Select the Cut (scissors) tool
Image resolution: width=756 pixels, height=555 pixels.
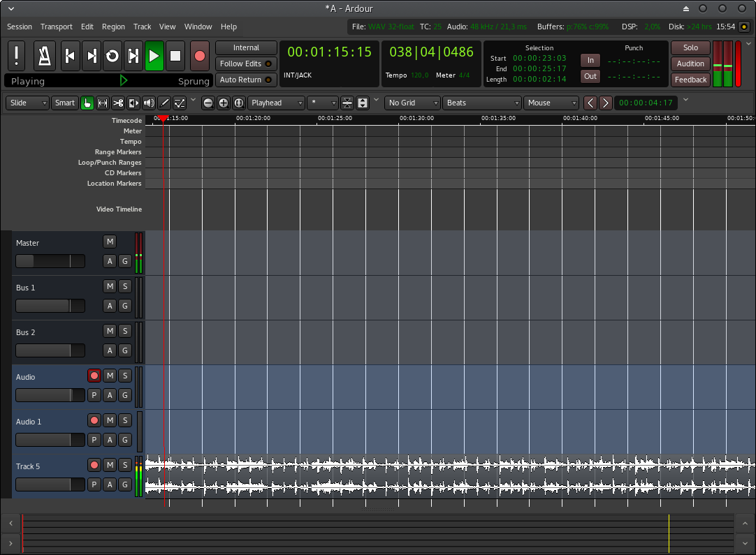coord(118,103)
